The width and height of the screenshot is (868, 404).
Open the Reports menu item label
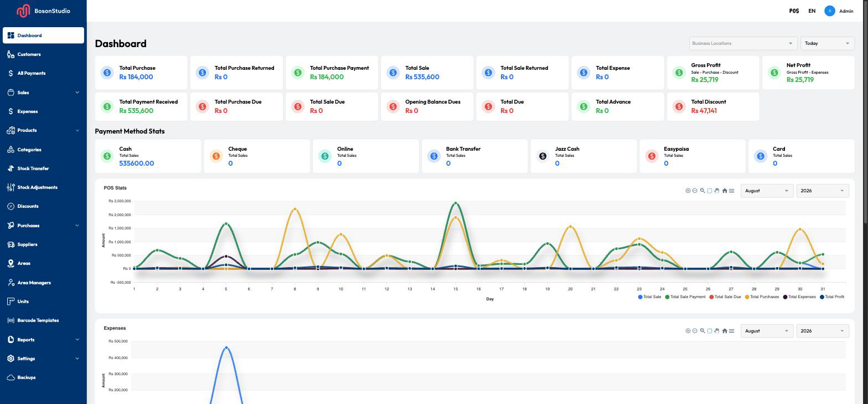[26, 340]
